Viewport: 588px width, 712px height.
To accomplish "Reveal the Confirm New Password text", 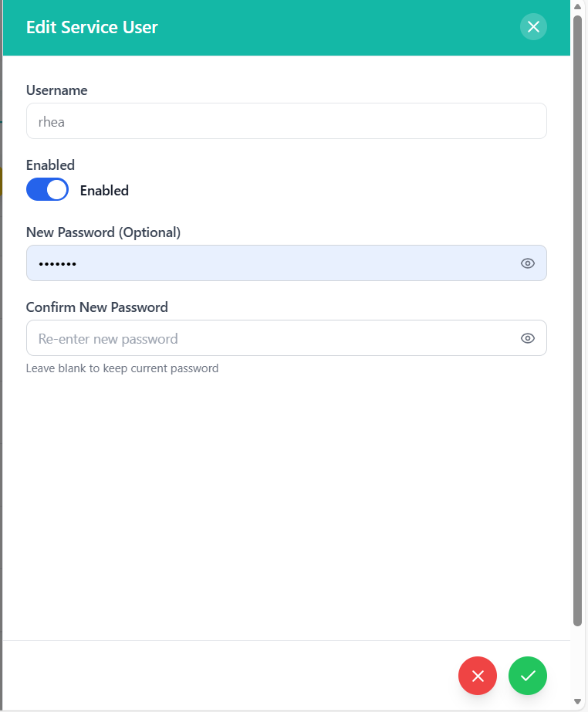I will pyautogui.click(x=528, y=338).
